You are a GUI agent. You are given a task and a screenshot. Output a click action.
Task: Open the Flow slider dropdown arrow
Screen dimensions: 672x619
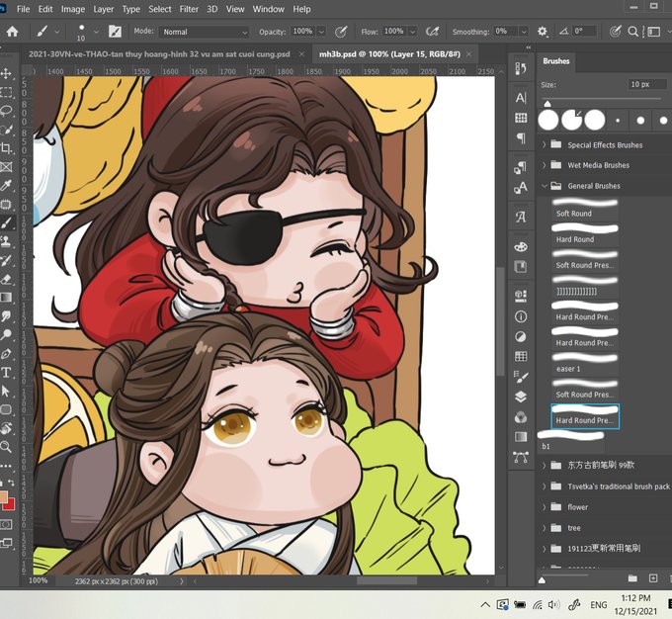point(412,32)
